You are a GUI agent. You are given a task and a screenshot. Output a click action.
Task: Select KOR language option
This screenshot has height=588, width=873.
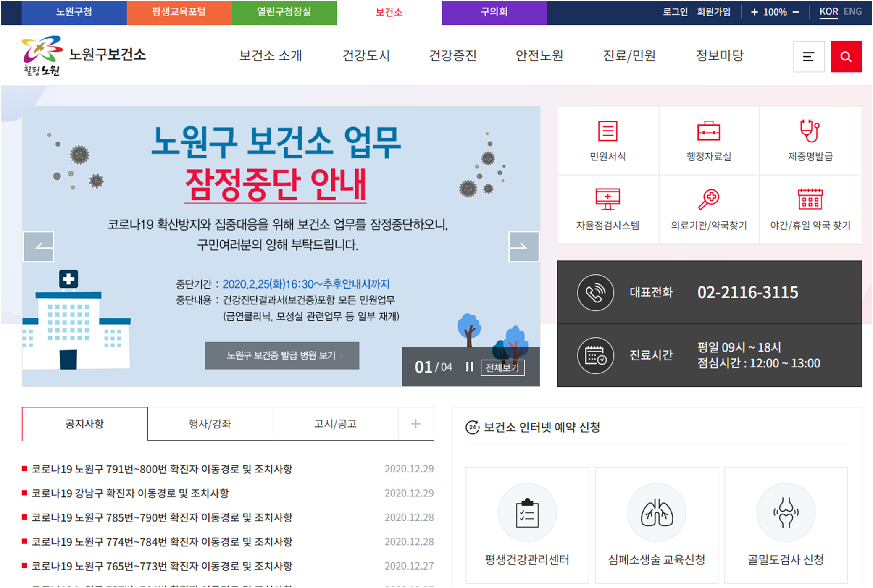pyautogui.click(x=828, y=12)
